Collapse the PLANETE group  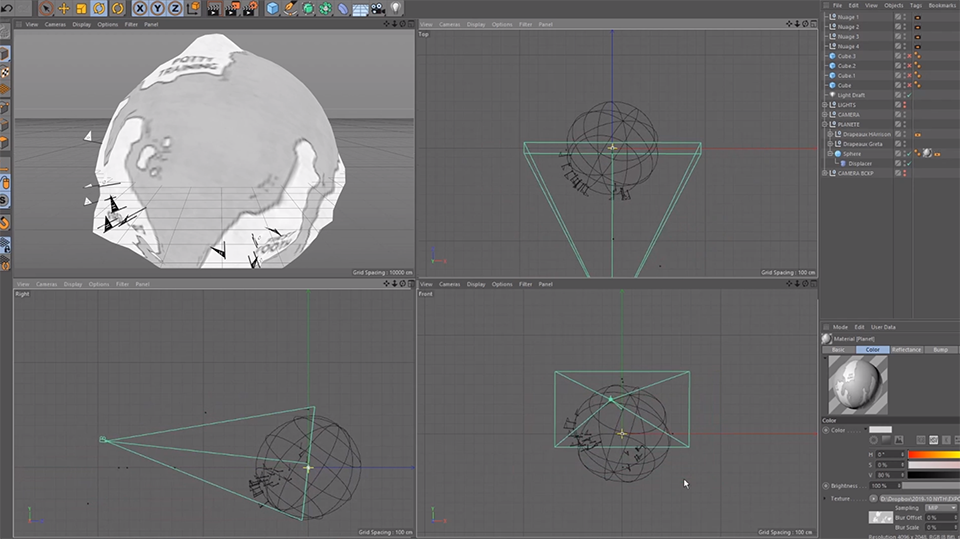[x=825, y=124]
